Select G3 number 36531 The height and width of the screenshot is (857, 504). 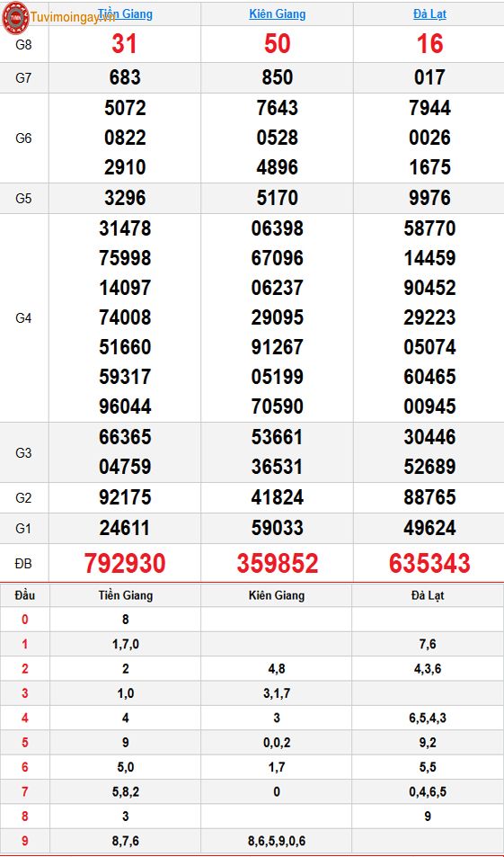(278, 467)
